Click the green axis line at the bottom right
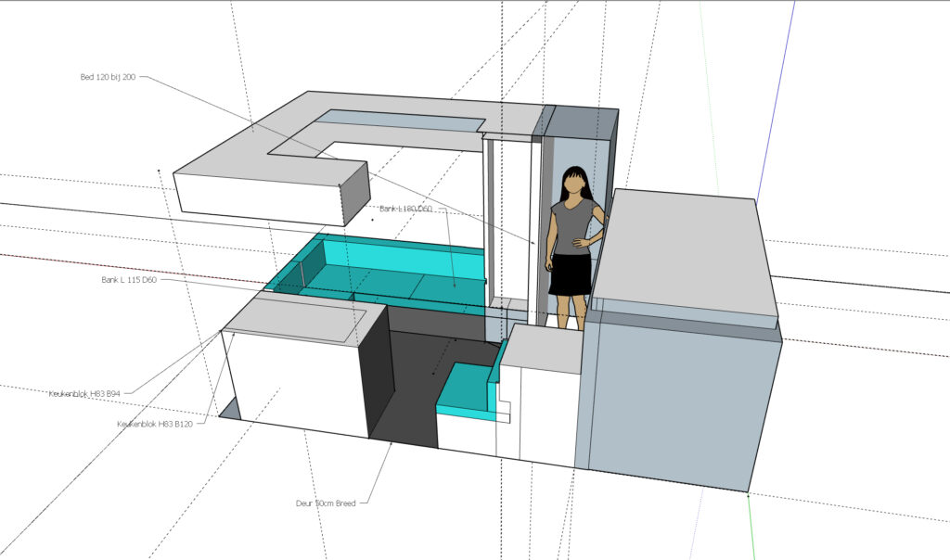950x560 pixels. [x=751, y=528]
